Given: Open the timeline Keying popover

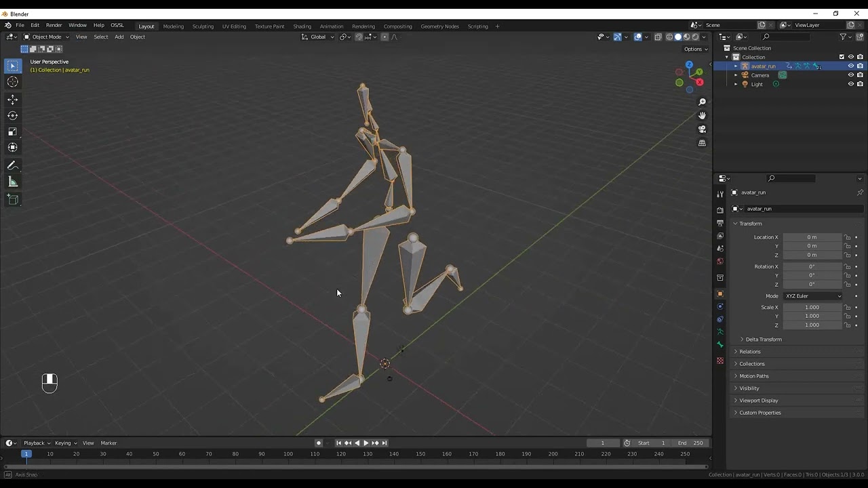Looking at the screenshot, I should pyautogui.click(x=65, y=443).
